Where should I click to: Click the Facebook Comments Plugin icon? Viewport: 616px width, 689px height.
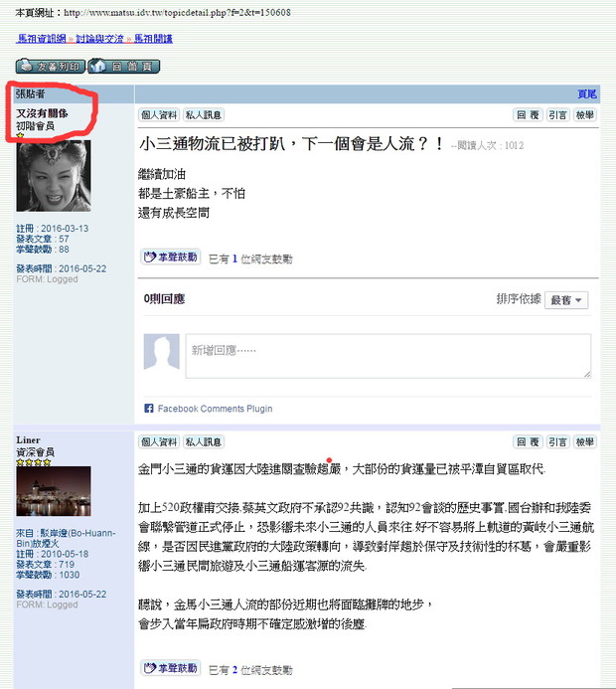click(149, 409)
